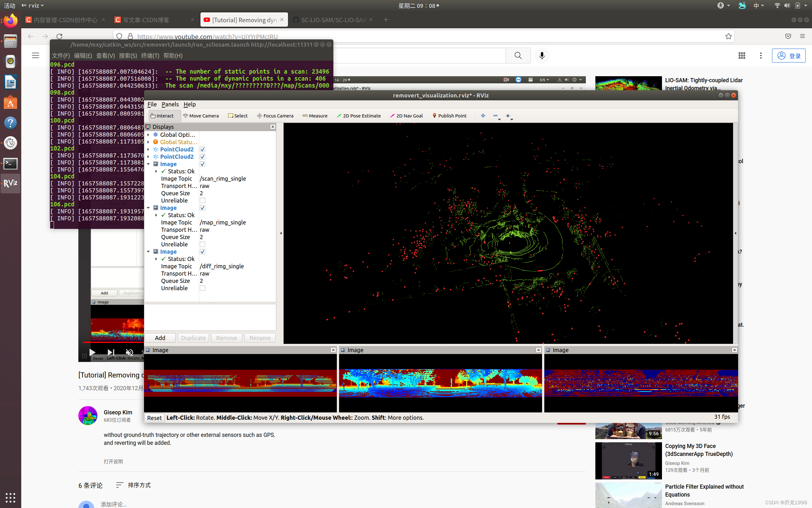The height and width of the screenshot is (508, 812).
Task: Enable Unreliable for the /scan_rimg_single image
Action: 202,201
